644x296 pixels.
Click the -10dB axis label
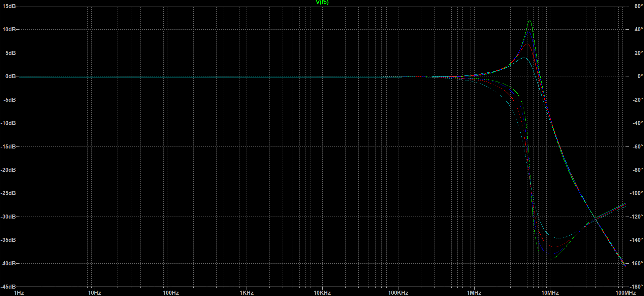[x=8, y=123]
